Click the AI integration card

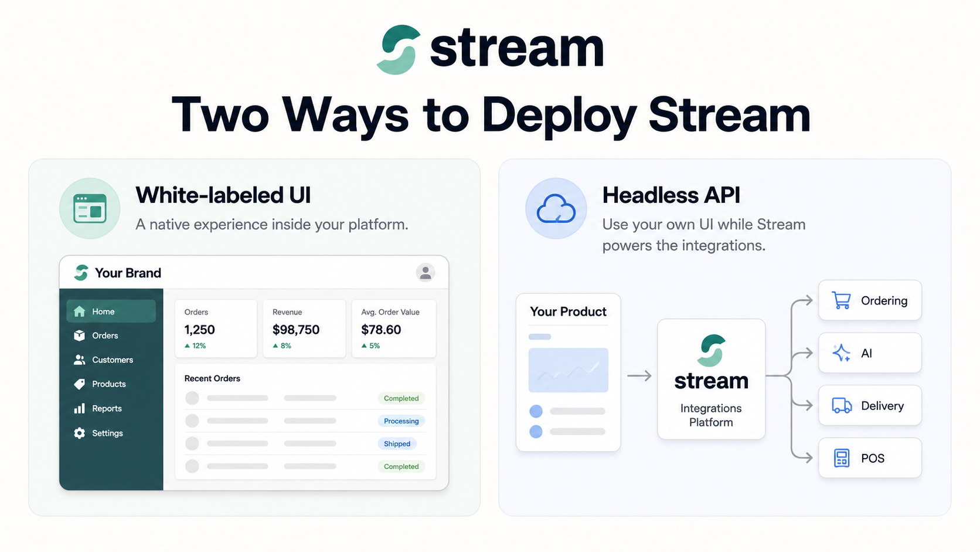870,353
